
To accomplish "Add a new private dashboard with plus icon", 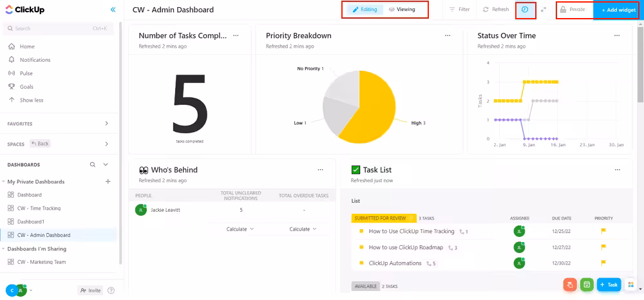I will click(x=108, y=182).
